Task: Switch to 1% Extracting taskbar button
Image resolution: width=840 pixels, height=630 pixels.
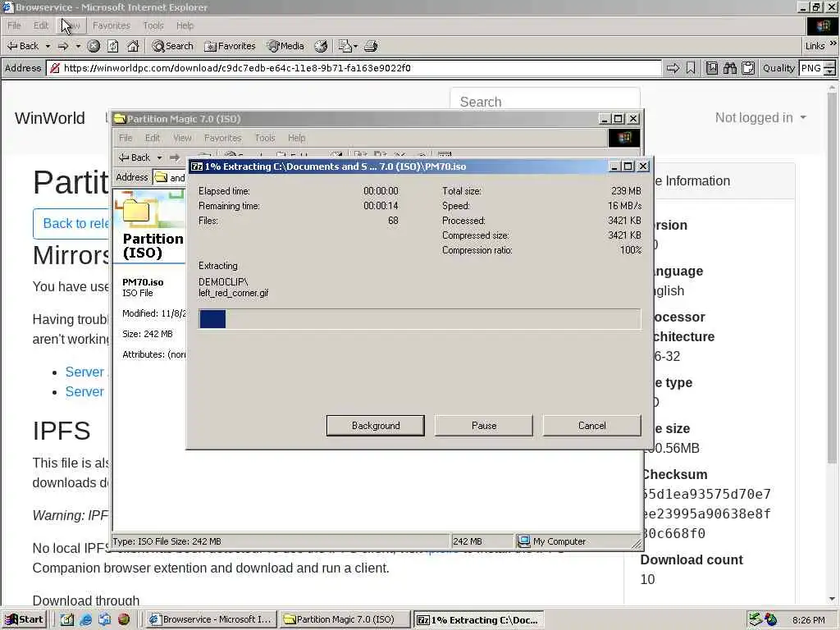Action: pos(478,620)
